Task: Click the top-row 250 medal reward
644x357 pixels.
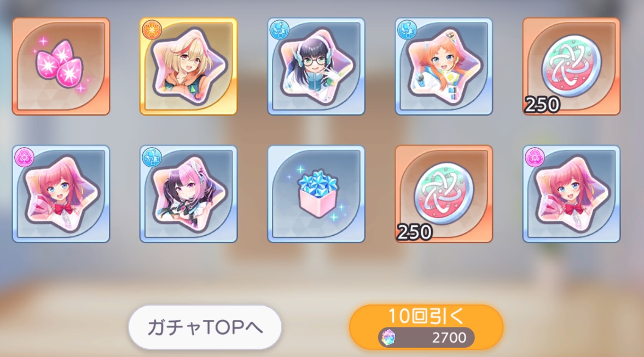Action: (571, 67)
